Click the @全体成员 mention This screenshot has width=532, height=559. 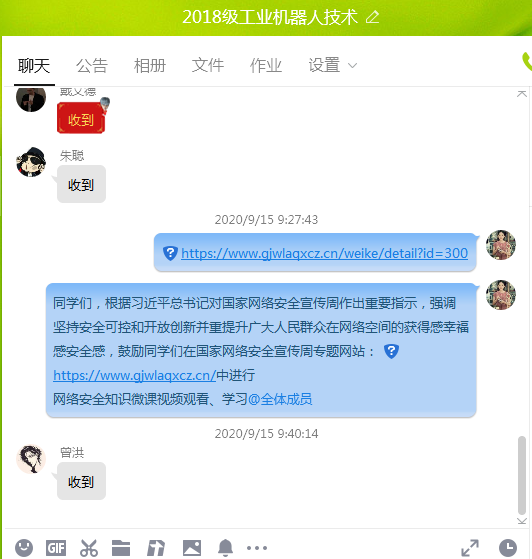[280, 399]
